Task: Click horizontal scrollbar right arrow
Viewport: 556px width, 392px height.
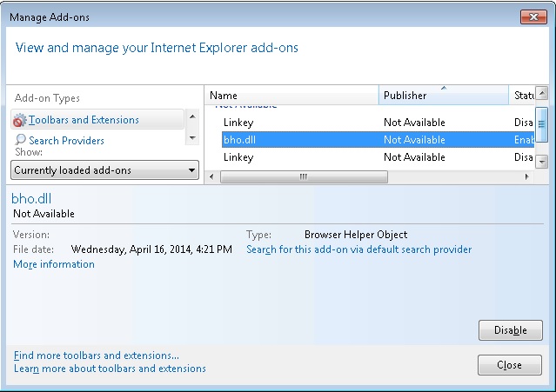Action: (x=527, y=176)
